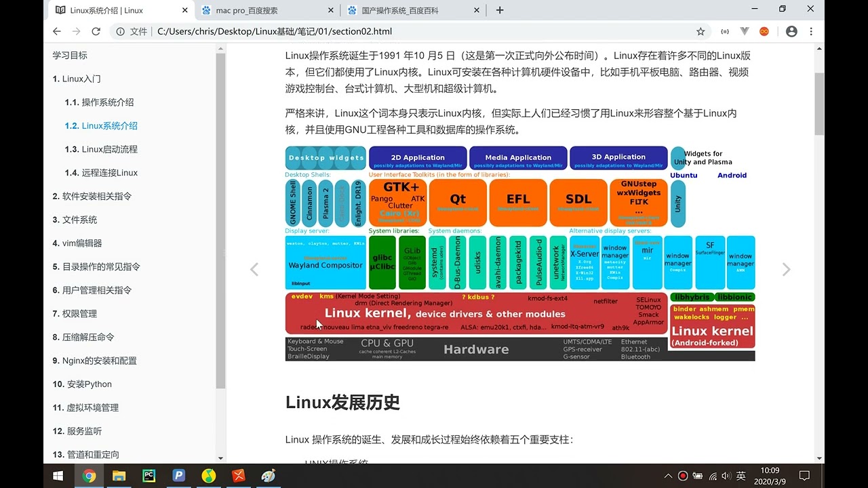
Task: Open chapter 9. Nginx的安装和配置
Action: click(95, 361)
